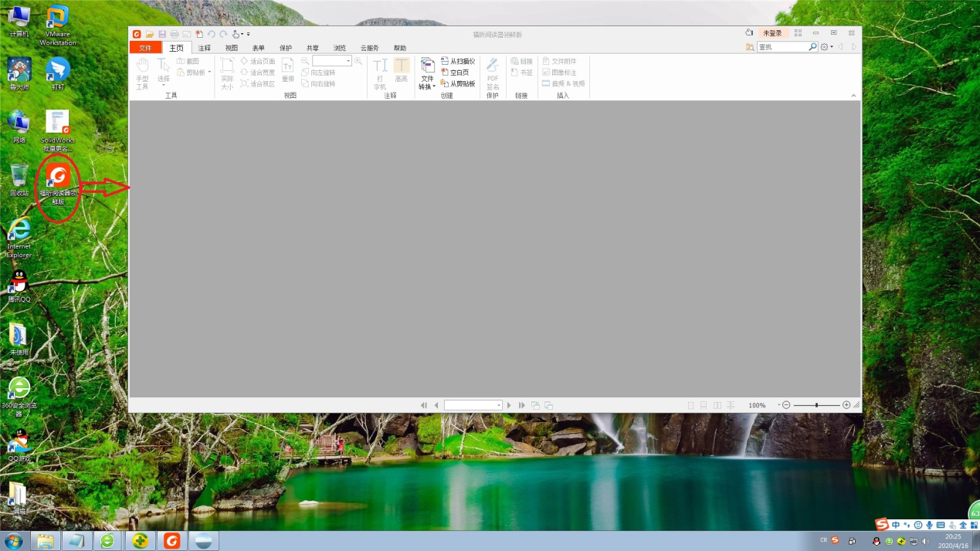Switch to the Form (表单) tab
This screenshot has width=980, height=551.
click(x=258, y=48)
